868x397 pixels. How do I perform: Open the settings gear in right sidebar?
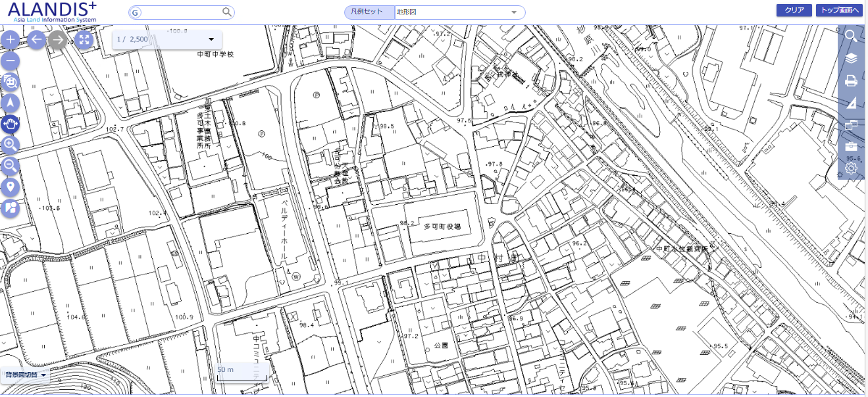click(851, 169)
